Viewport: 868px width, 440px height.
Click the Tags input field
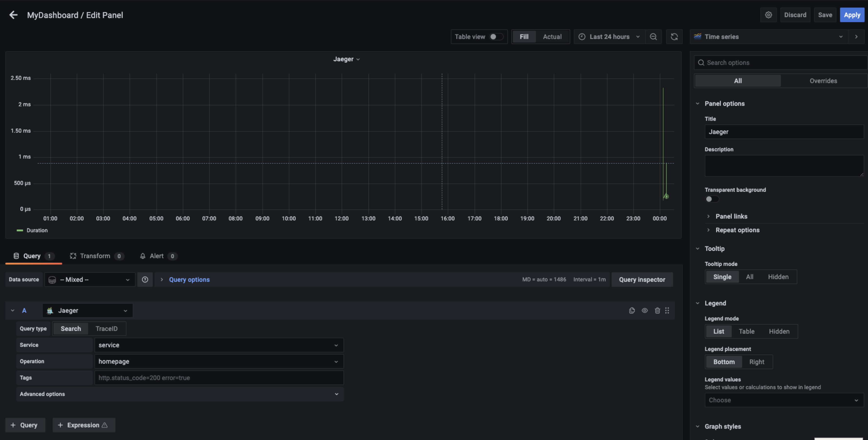[219, 378]
